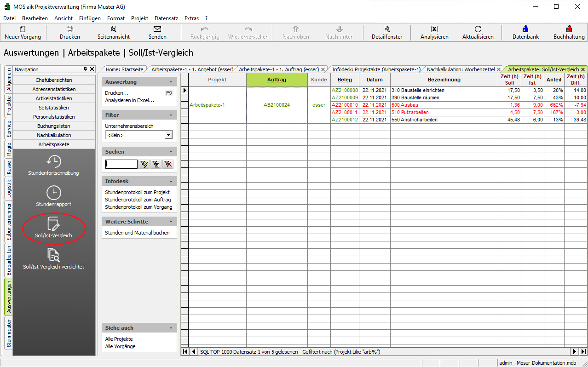The image size is (588, 367).
Task: Click the Drucken printer icon
Action: [x=70, y=29]
